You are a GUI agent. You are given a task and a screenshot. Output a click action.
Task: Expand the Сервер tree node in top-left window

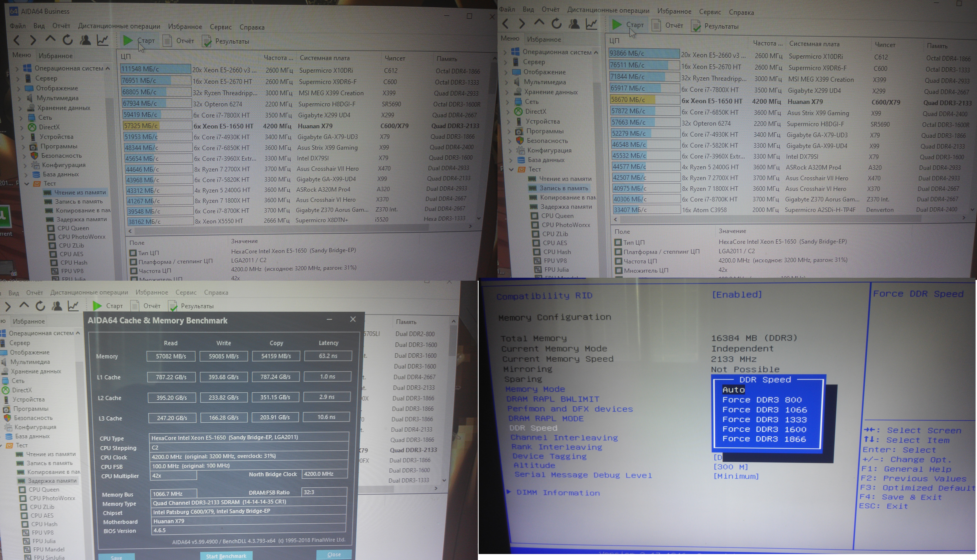coord(18,79)
